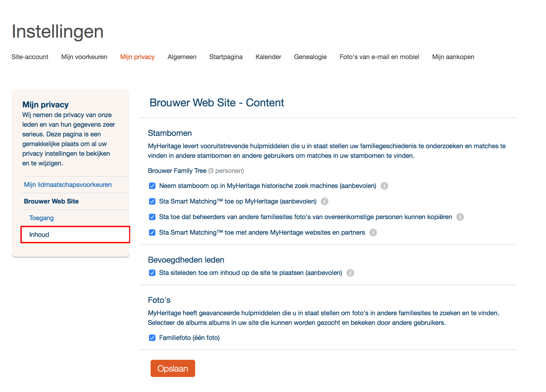Toggle the Familiefoto album checkbox
The image size is (546, 392).
click(x=152, y=338)
